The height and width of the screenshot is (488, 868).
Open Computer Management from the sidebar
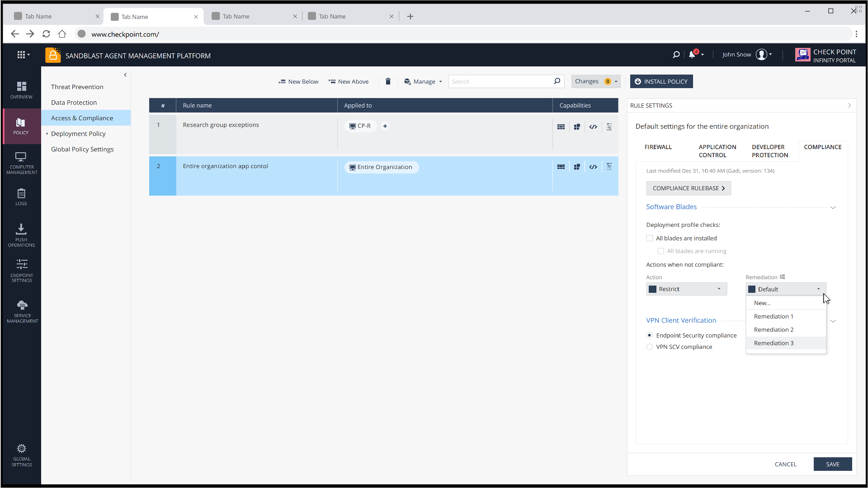coord(21,162)
